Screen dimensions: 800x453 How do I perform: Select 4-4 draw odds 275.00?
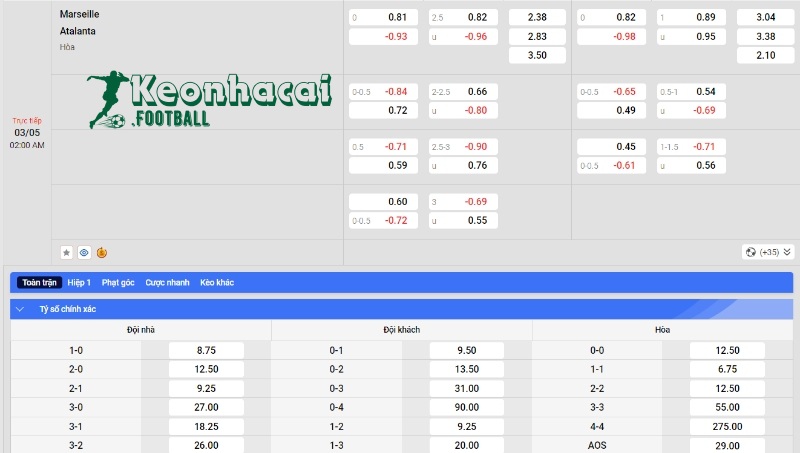tap(727, 426)
